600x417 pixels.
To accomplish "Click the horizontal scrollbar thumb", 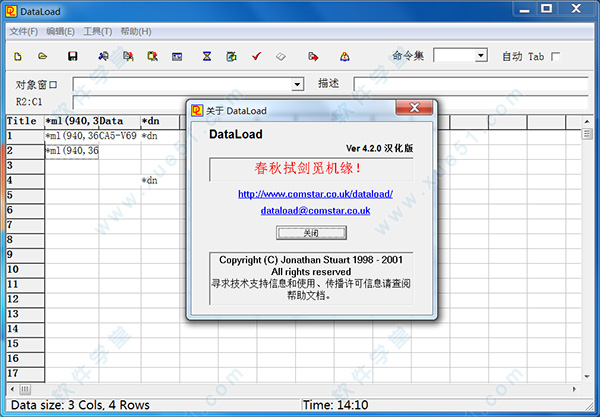I will 25,389.
